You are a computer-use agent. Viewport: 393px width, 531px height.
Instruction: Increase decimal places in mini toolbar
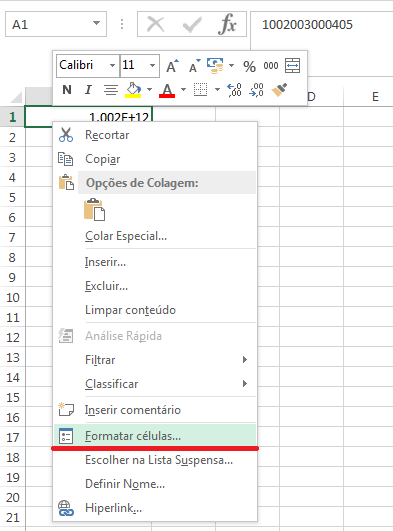pyautogui.click(x=234, y=90)
